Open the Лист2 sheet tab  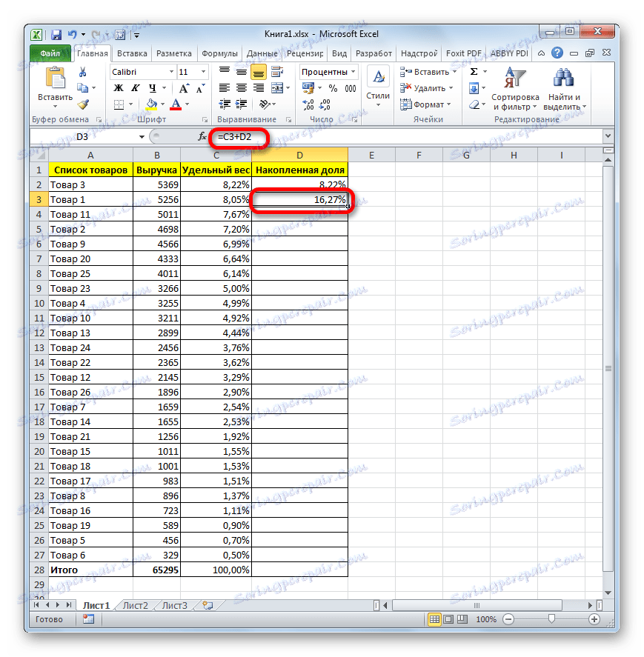click(x=136, y=605)
